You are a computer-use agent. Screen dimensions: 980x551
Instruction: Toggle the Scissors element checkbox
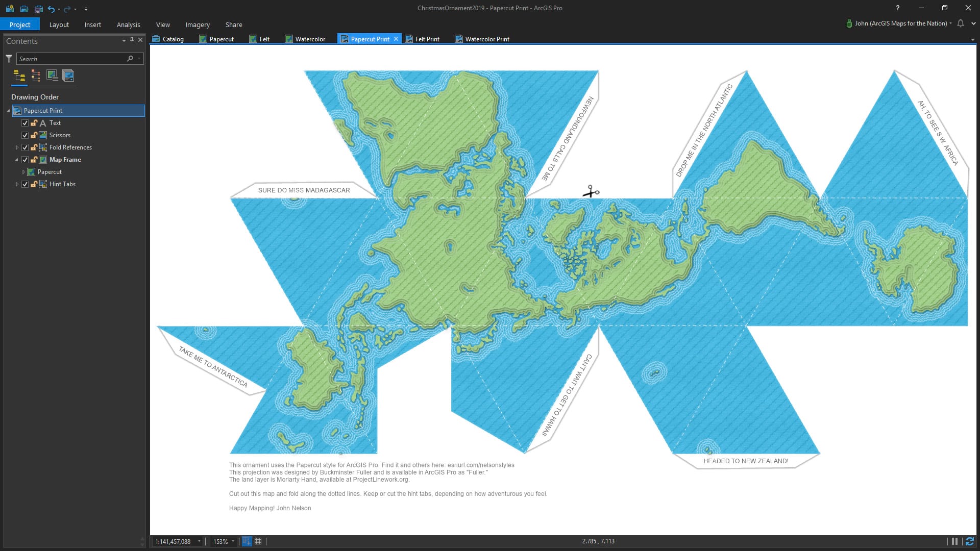[x=24, y=135]
